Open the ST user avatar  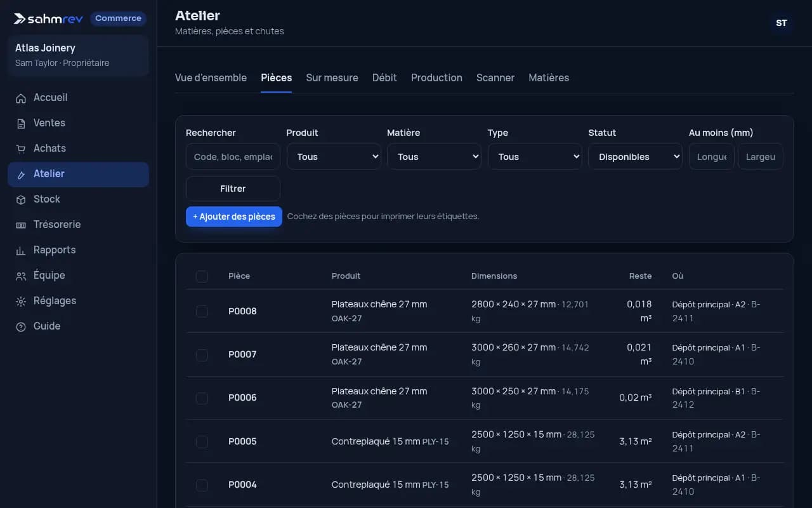click(782, 23)
